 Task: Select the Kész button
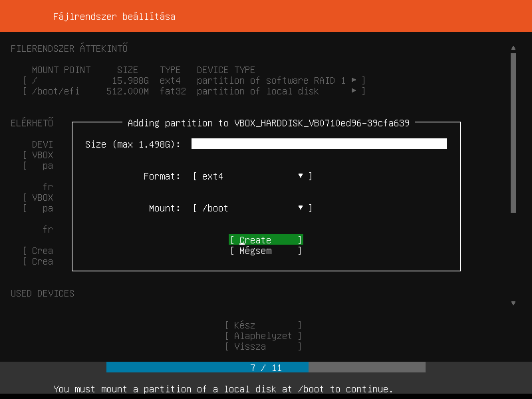(263, 325)
